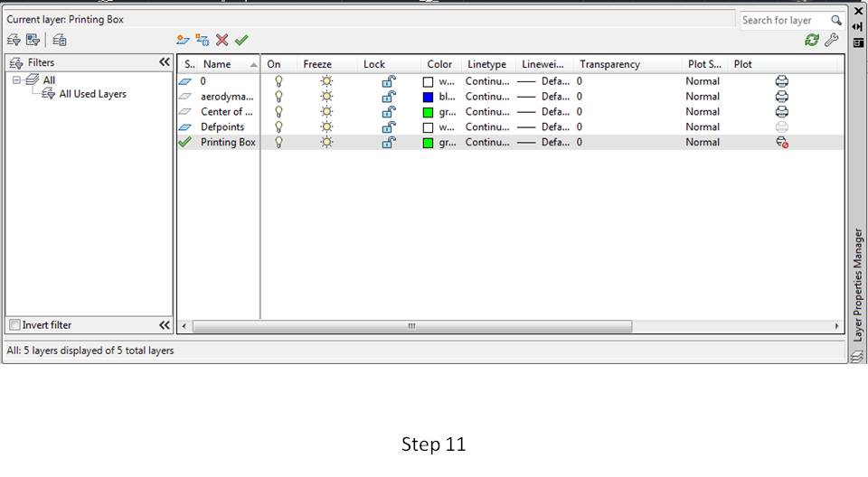Sort by the Status column header
Screen dimensions: 868x477
(189, 64)
